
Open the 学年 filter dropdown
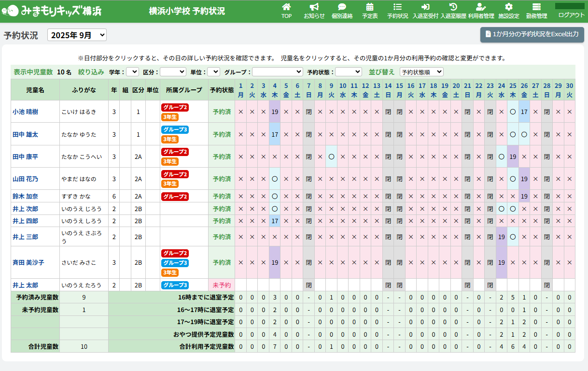132,71
